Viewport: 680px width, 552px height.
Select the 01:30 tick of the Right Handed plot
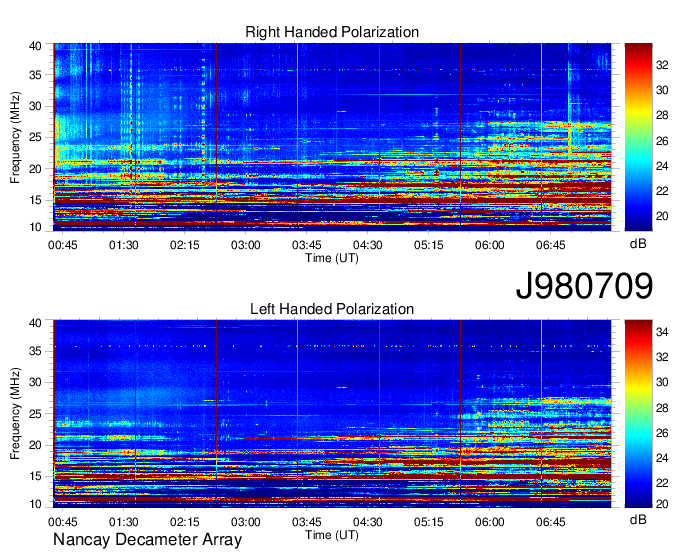(x=124, y=245)
